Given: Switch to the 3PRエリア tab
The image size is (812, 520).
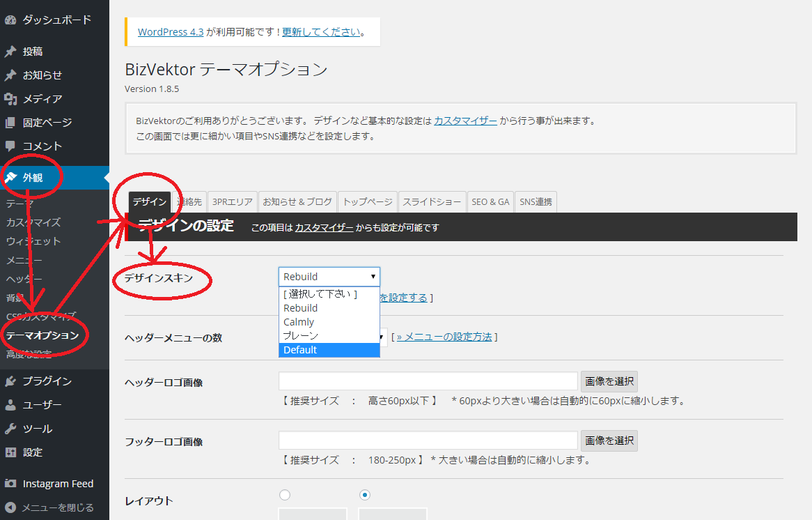Looking at the screenshot, I should 233,201.
